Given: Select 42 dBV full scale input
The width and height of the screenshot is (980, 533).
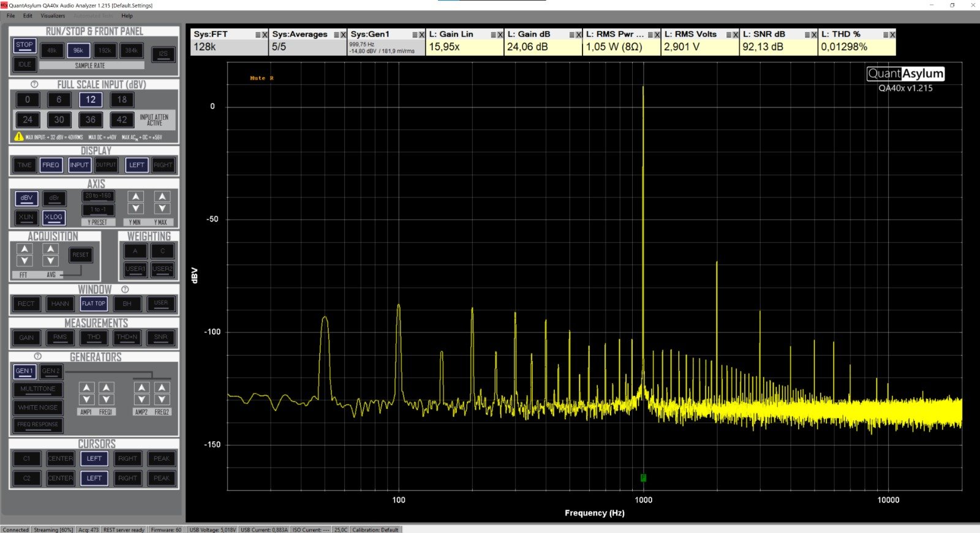Looking at the screenshot, I should coord(122,120).
